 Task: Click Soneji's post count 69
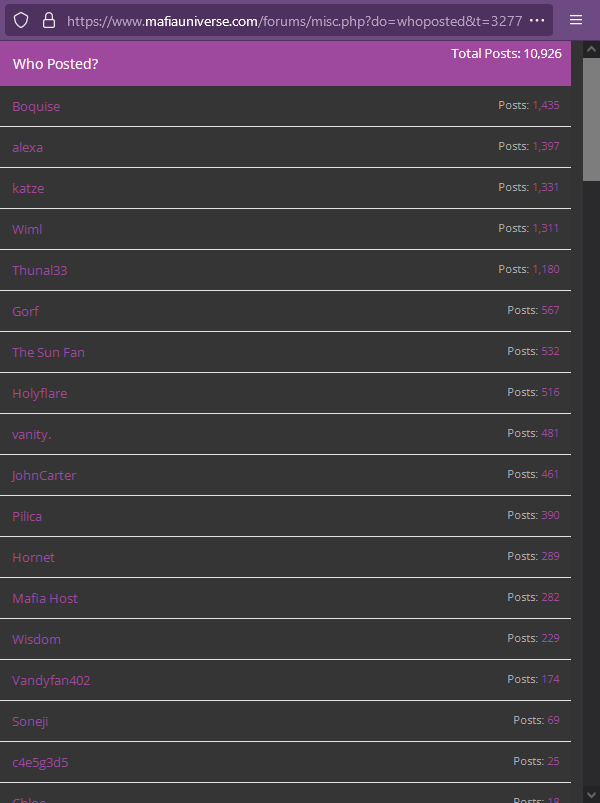553,720
